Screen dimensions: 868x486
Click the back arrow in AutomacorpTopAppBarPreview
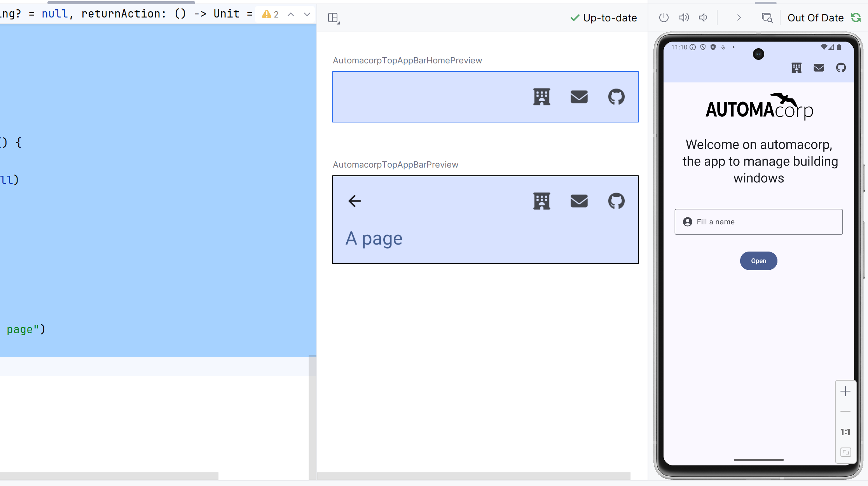click(x=354, y=201)
